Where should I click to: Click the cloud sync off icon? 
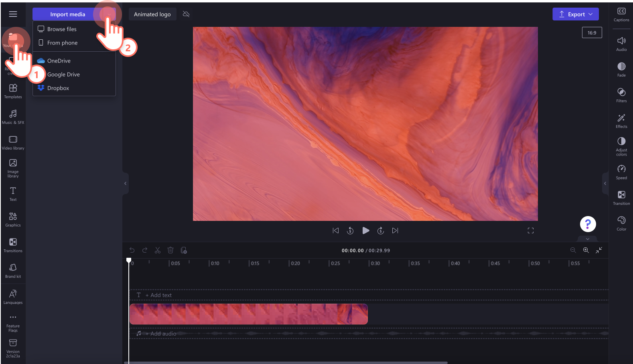(186, 14)
